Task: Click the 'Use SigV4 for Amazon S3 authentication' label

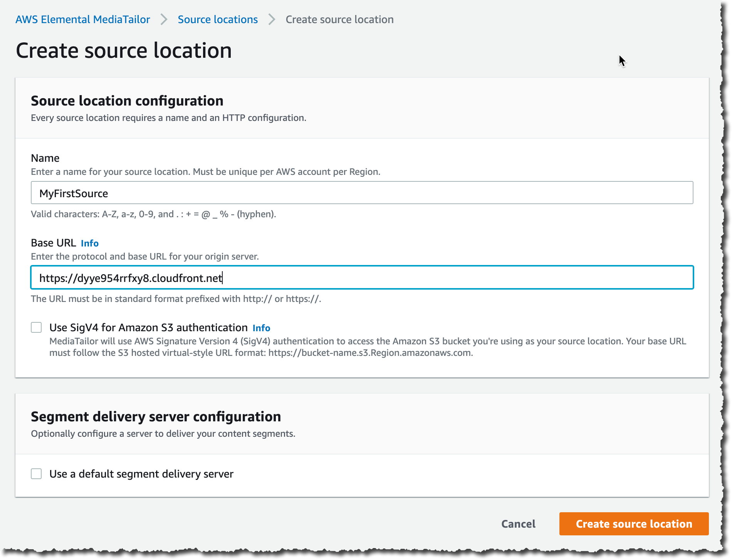Action: coord(148,328)
